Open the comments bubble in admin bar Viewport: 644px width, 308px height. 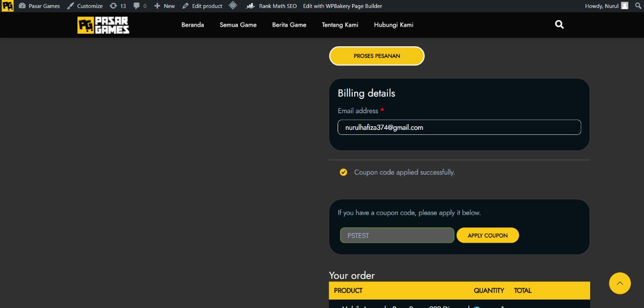pyautogui.click(x=140, y=6)
